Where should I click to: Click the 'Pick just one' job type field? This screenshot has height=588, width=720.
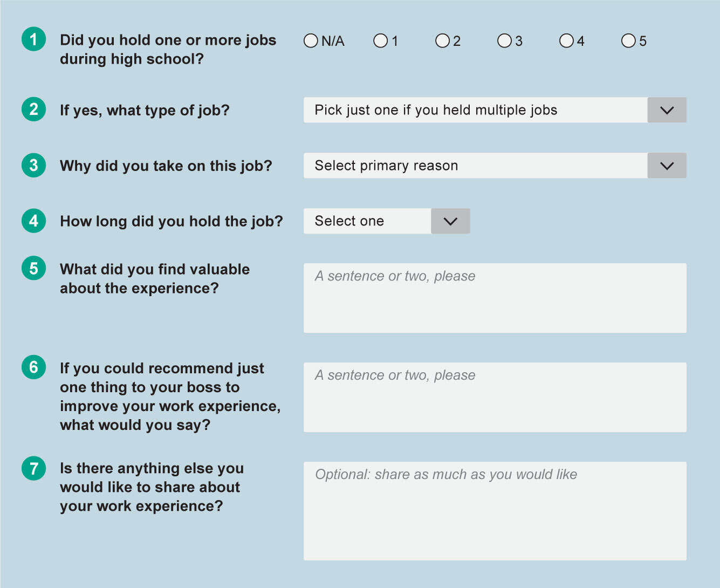(475, 110)
